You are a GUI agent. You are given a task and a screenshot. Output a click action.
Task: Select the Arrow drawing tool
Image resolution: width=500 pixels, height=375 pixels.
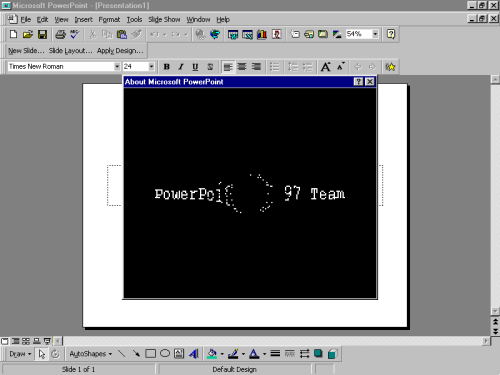[x=136, y=354]
